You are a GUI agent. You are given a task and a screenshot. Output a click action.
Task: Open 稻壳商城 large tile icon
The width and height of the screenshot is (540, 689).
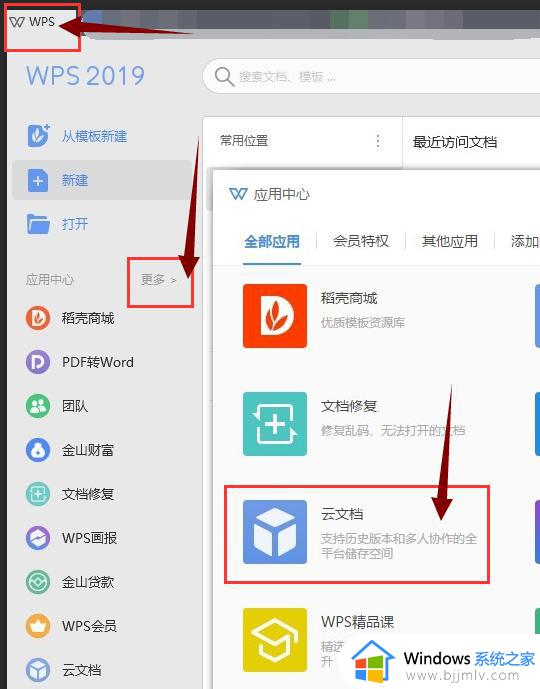(x=275, y=316)
